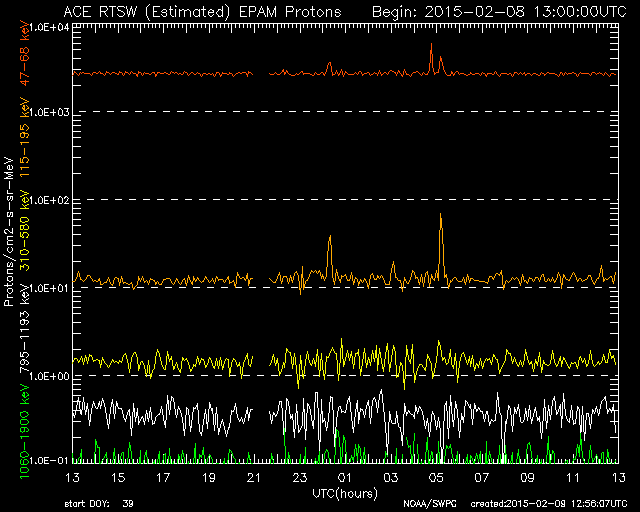Click the "03" hour tick label

tap(391, 477)
